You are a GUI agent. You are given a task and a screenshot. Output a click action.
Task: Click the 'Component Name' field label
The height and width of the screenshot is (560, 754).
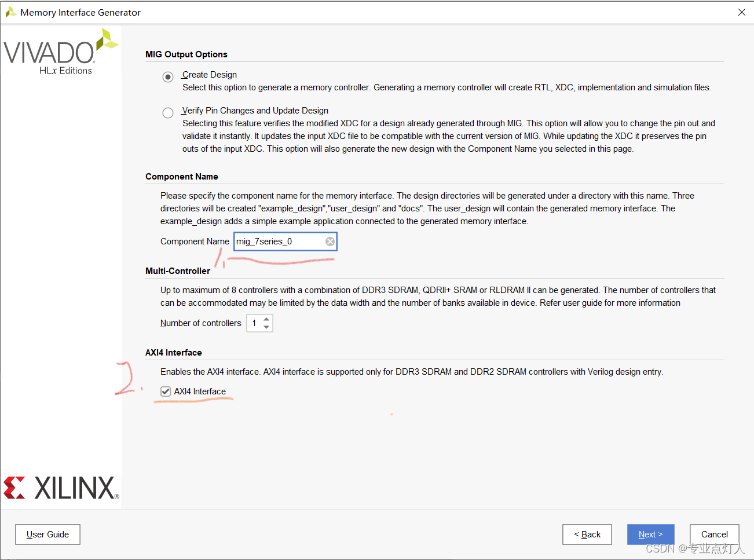pos(195,241)
